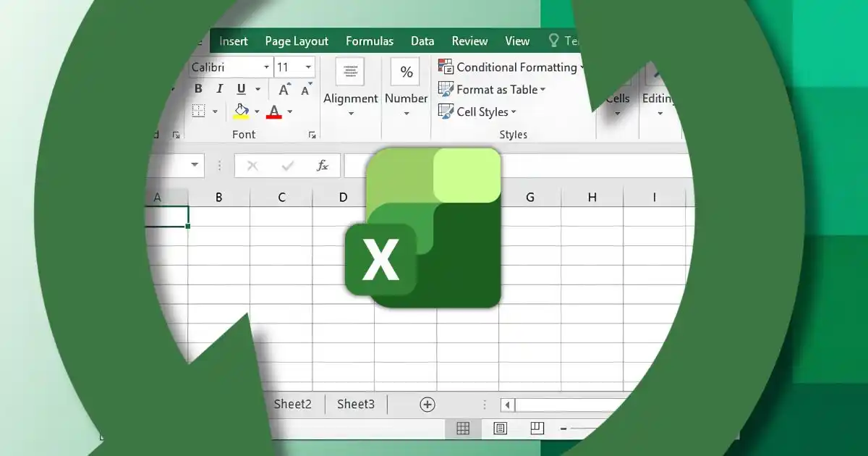Click the Increase Font Size icon
The height and width of the screenshot is (456, 868).
pyautogui.click(x=284, y=89)
